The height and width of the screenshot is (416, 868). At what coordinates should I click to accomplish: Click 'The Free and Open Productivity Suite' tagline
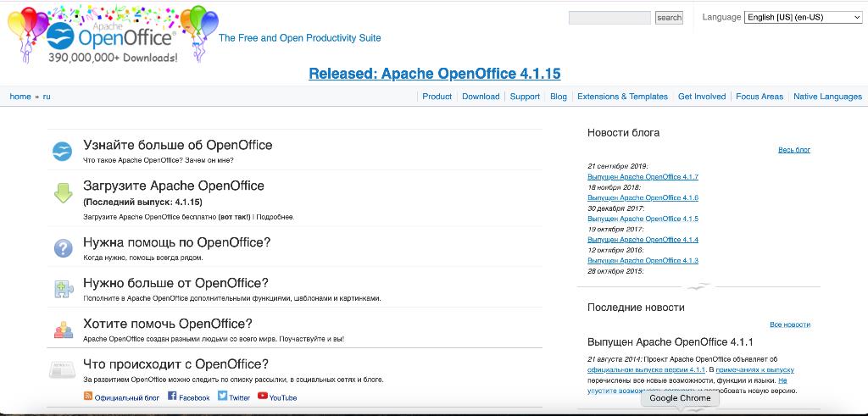[299, 38]
